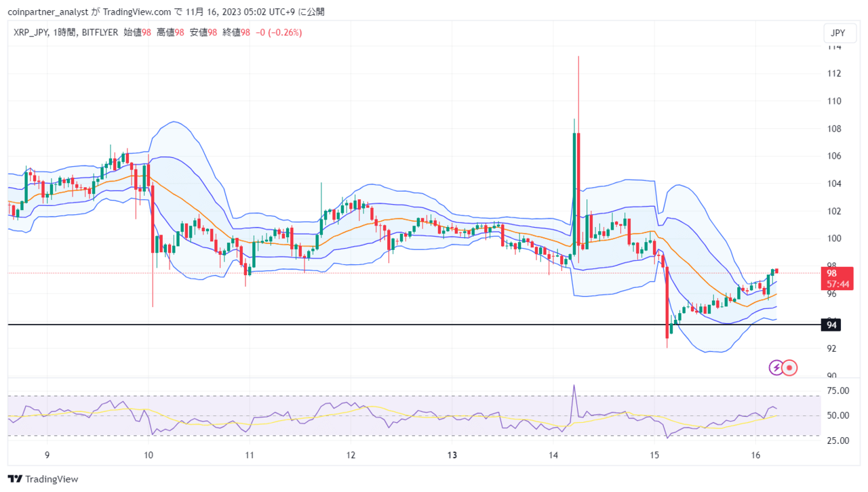This screenshot has height=492, width=868.
Task: Click the −0 (−0.26%) change value in legend
Action: pos(279,32)
